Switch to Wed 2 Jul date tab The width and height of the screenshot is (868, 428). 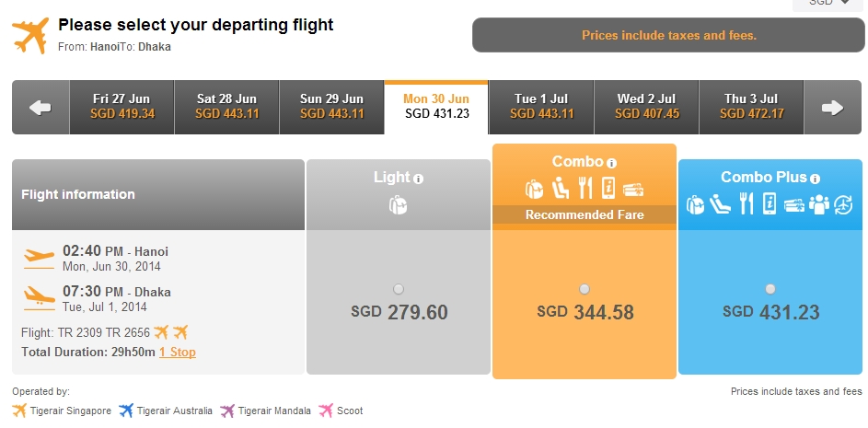click(646, 108)
